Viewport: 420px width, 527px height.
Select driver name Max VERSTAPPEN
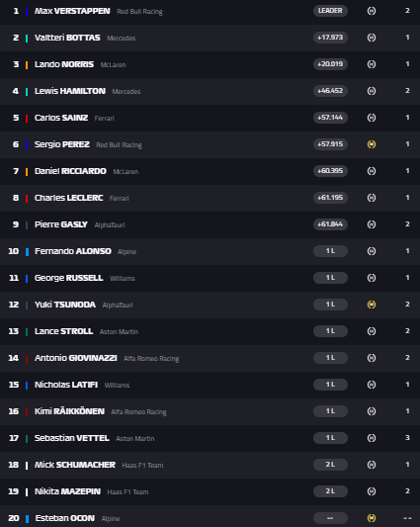72,11
